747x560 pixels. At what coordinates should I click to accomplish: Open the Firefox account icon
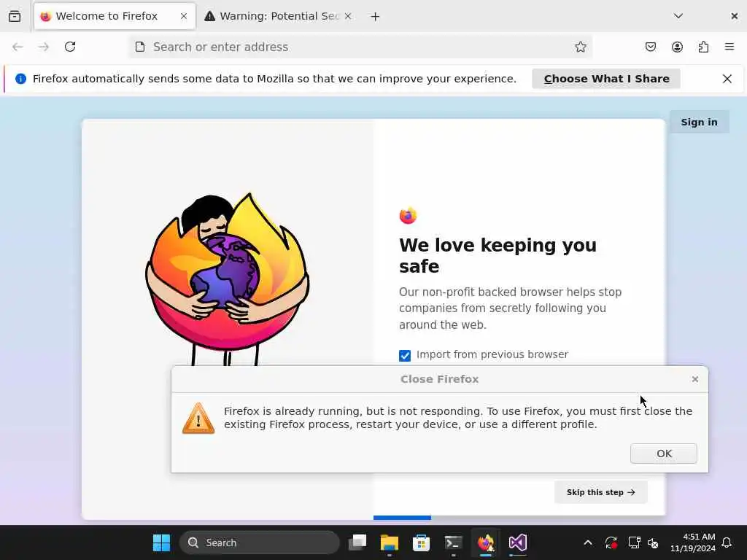[x=677, y=47]
